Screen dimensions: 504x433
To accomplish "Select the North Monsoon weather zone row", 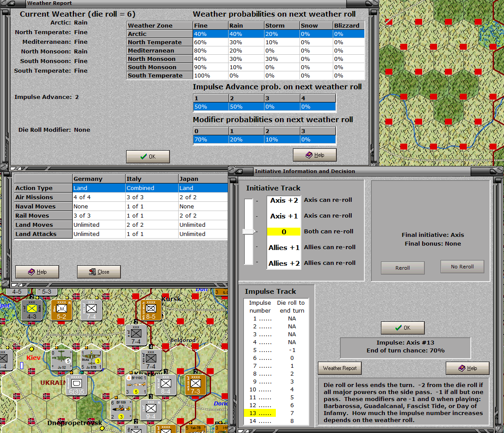I will [x=246, y=59].
